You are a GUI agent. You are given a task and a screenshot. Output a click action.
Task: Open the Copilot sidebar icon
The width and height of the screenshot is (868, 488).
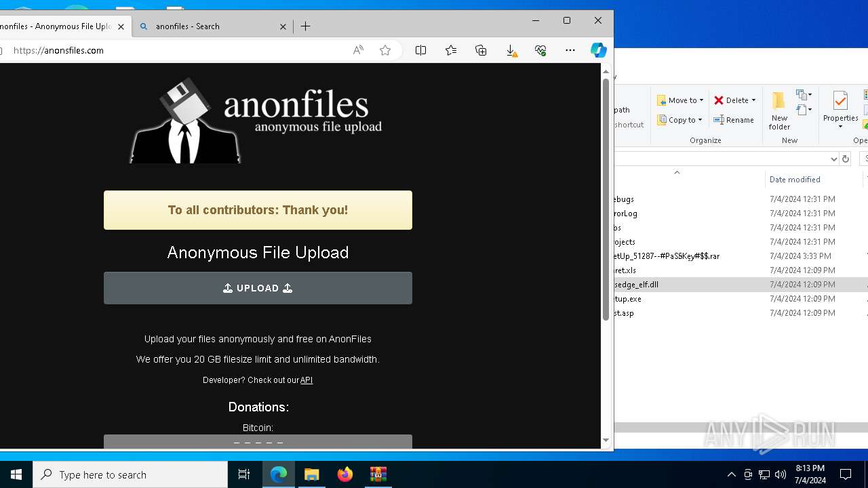pos(598,50)
